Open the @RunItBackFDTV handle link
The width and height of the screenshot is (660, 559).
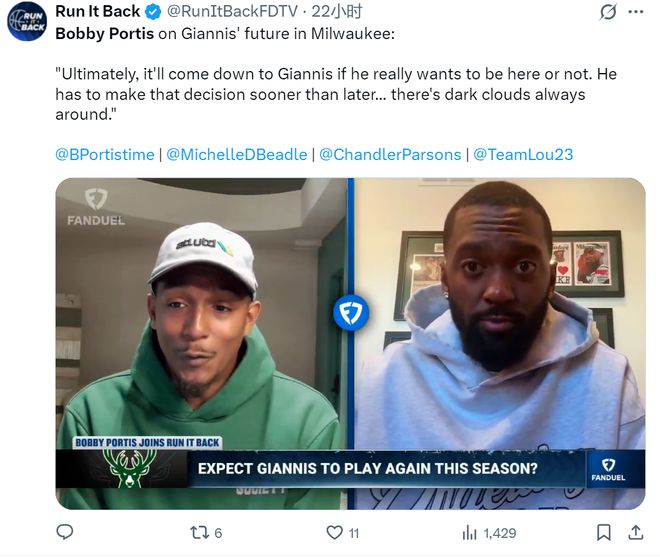tap(220, 12)
